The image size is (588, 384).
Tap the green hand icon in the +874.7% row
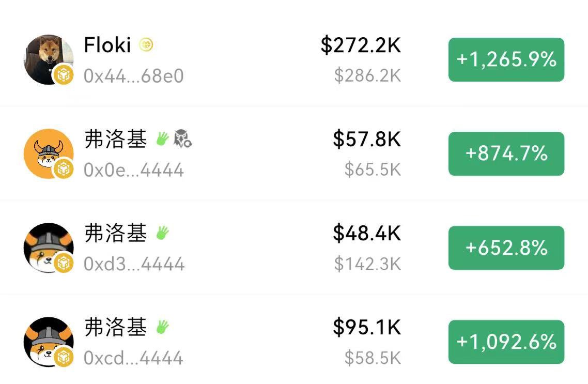pos(163,139)
